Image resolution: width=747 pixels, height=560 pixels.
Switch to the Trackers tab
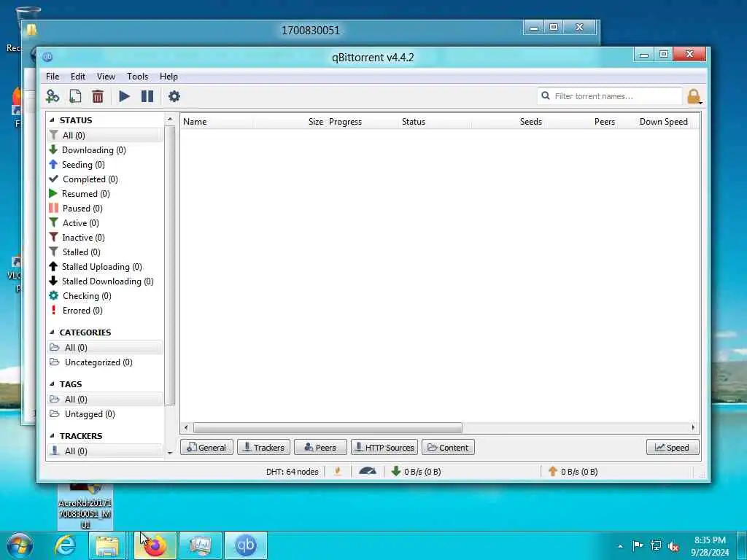(x=263, y=447)
